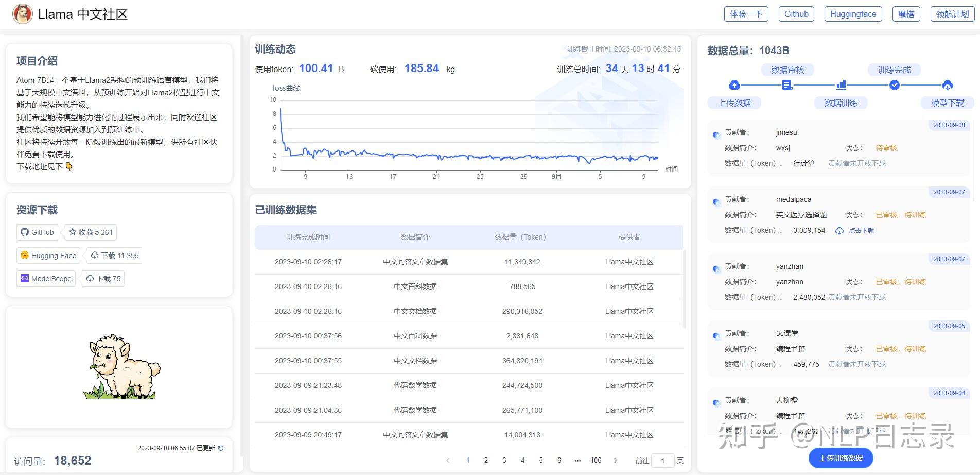Image resolution: width=980 pixels, height=475 pixels.
Task: Go to previous page with left arrow
Action: click(448, 461)
